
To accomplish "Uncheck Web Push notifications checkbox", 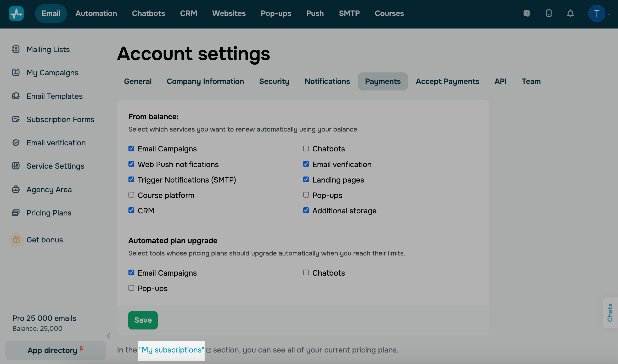I will pos(131,164).
